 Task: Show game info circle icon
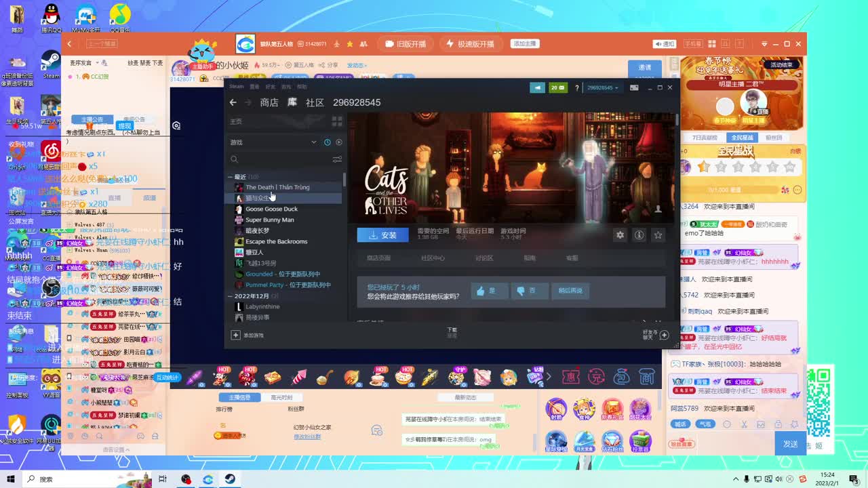point(639,235)
